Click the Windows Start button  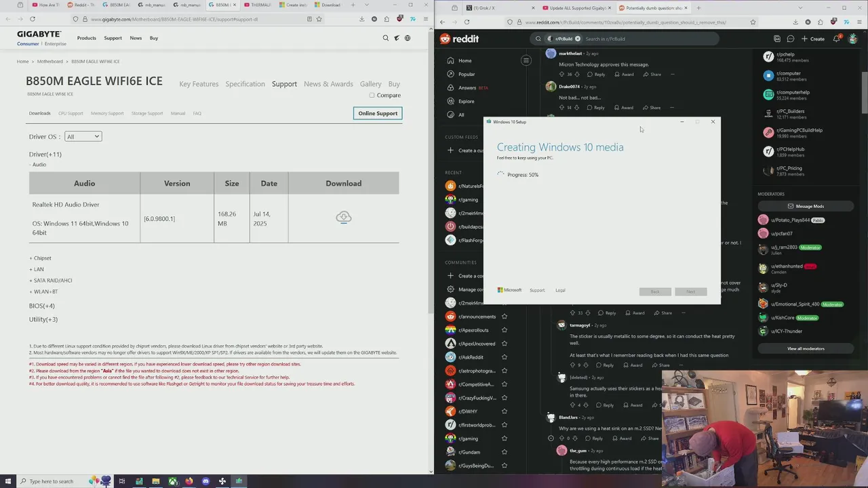7,481
